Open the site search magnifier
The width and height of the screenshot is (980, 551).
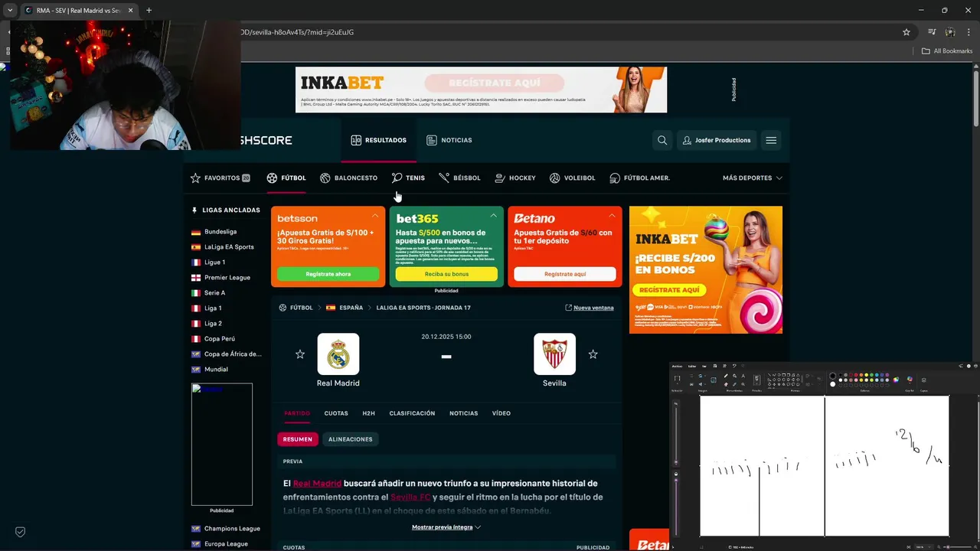pos(662,140)
